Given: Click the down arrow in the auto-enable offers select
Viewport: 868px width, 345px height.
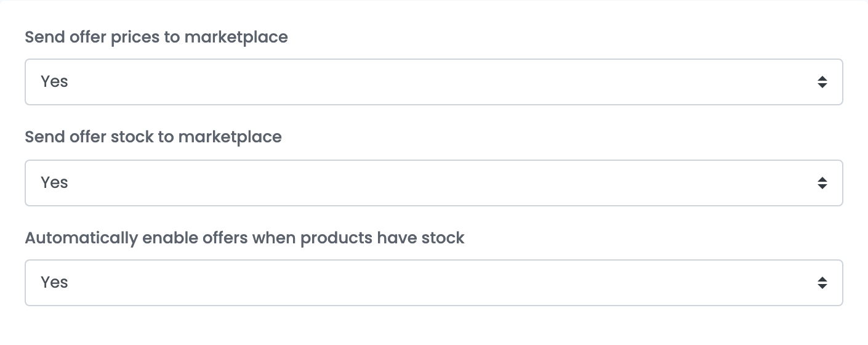Looking at the screenshot, I should pos(822,286).
